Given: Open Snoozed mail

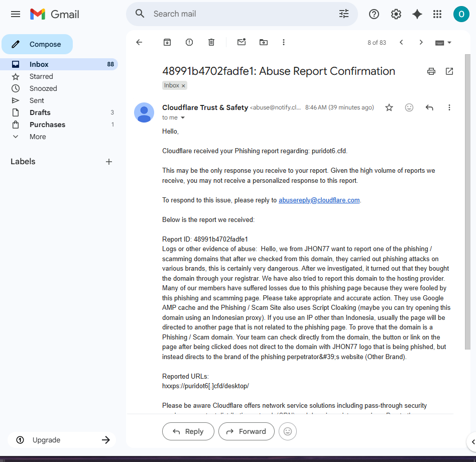Looking at the screenshot, I should pos(59,88).
